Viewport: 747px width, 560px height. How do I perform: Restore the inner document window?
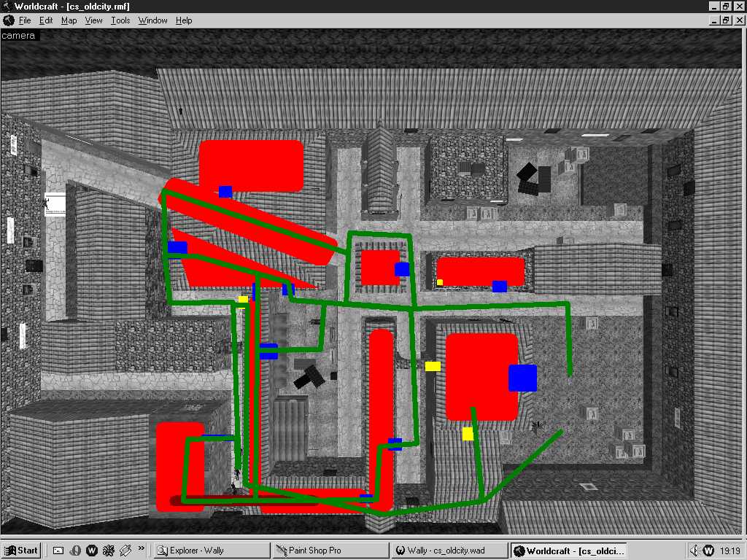tap(726, 20)
